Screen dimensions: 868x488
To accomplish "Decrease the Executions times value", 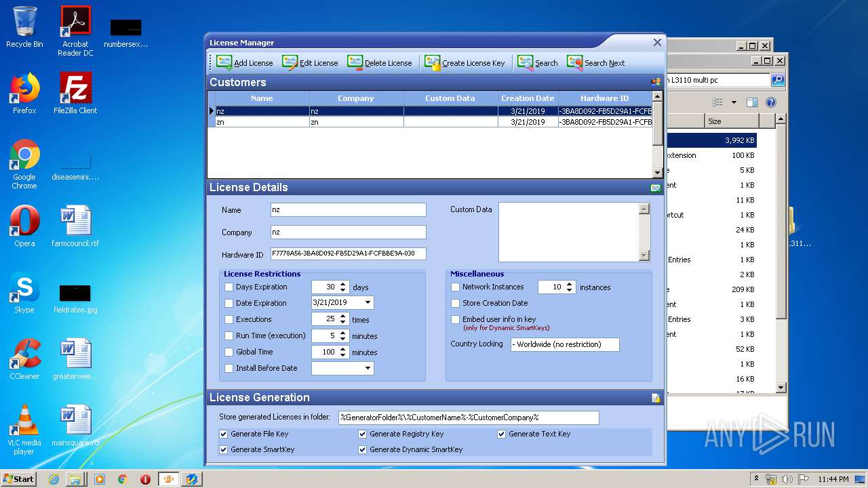I will tap(343, 323).
